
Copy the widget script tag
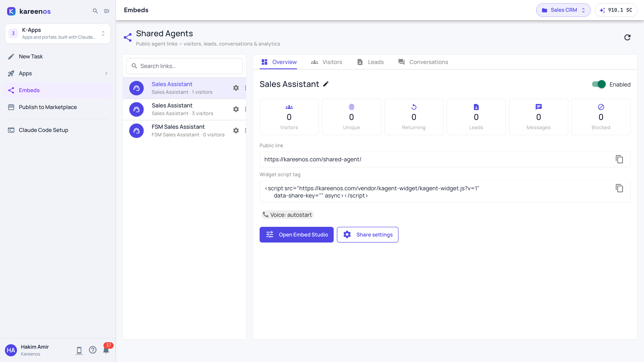point(619,188)
